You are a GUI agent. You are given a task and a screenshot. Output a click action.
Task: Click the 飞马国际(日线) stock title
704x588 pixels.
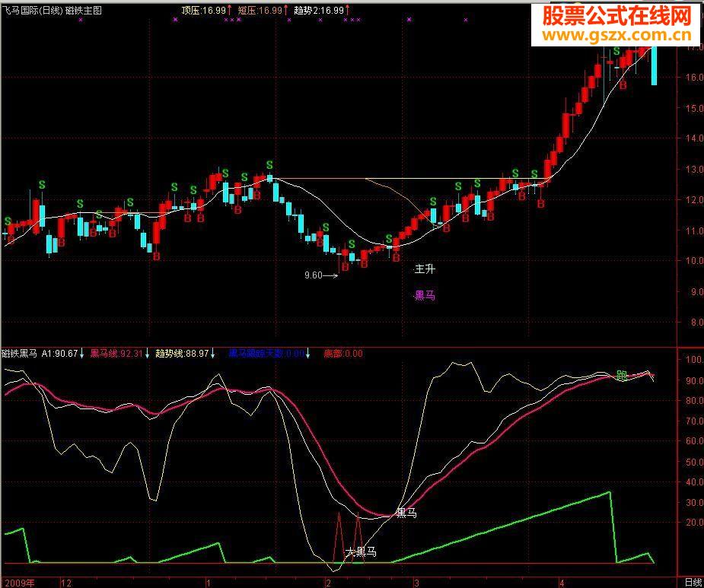point(32,10)
